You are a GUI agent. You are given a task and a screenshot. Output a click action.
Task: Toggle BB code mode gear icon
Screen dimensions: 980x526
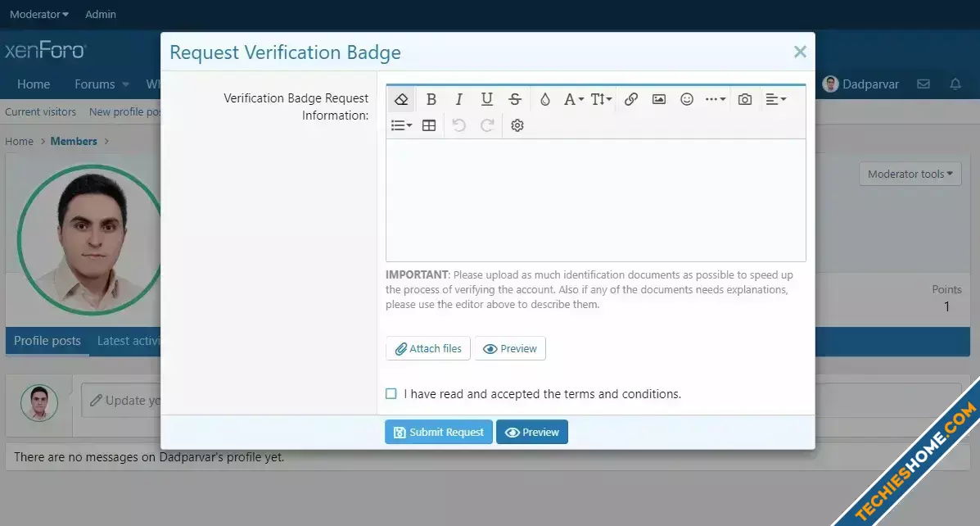pos(517,125)
